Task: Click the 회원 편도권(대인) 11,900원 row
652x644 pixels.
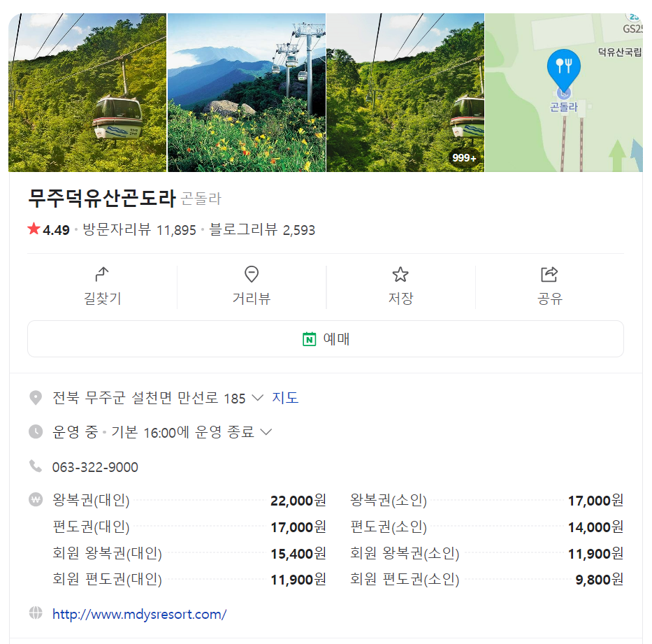Action: pos(189,579)
